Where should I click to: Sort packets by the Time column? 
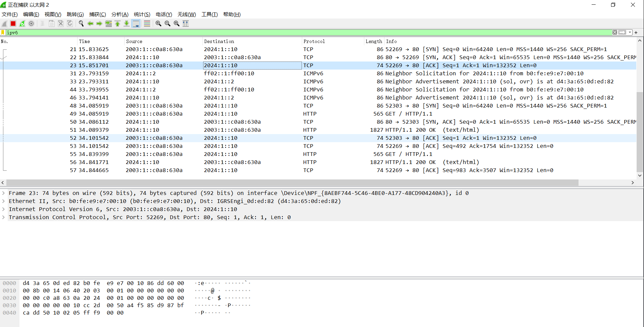click(x=101, y=41)
